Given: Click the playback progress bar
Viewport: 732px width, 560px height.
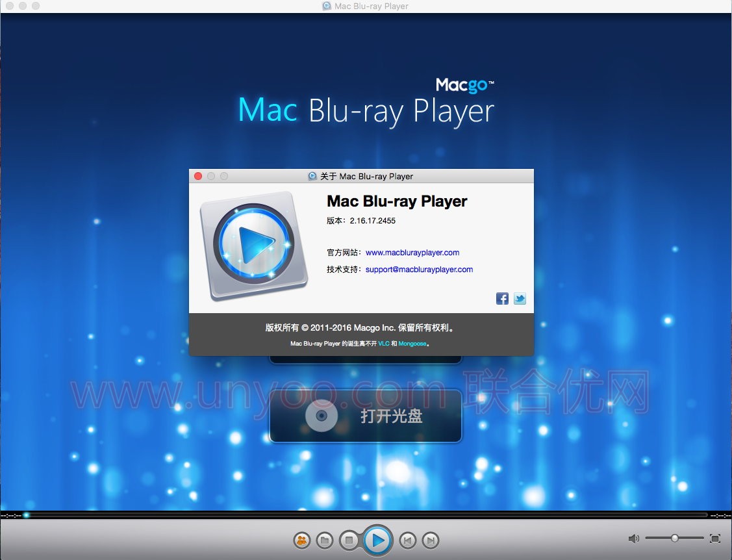Looking at the screenshot, I should [x=366, y=515].
